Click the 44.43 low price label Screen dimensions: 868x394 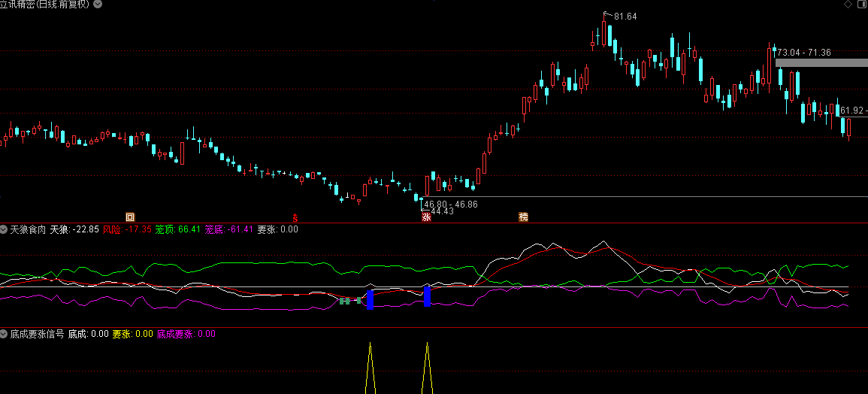tap(442, 211)
